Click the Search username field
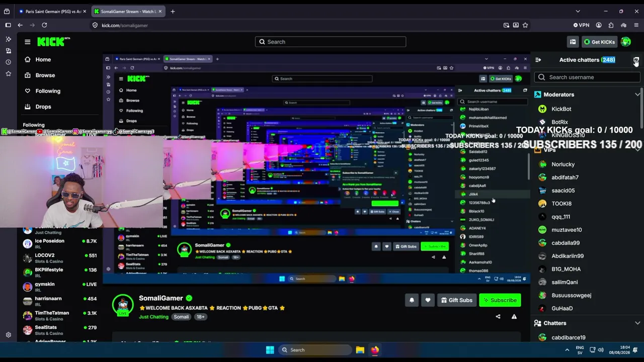 587,77
